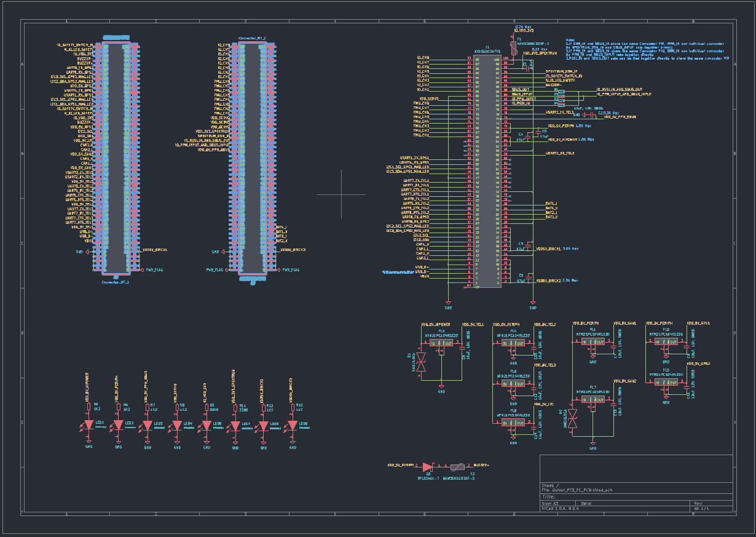756x537 pixels.
Task: Click the PWR_FLAG right of Connector_MT_1
Action: (154, 269)
